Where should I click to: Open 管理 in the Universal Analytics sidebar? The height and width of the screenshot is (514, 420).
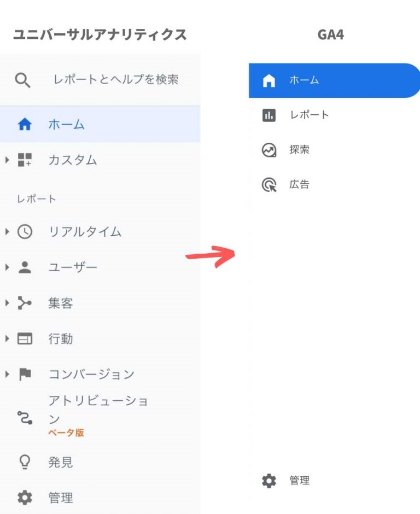pyautogui.click(x=61, y=498)
